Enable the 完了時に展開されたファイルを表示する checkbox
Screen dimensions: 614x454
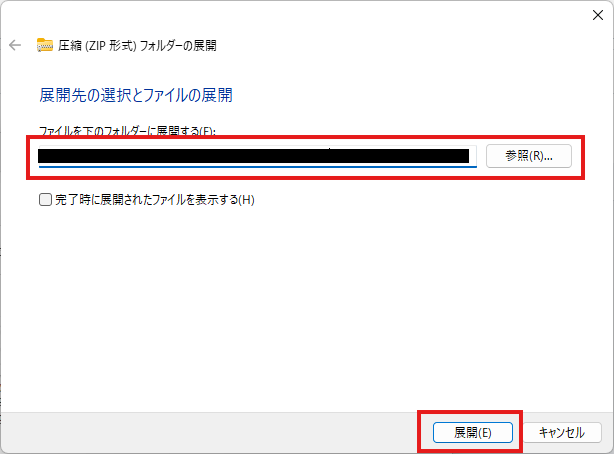[45, 199]
